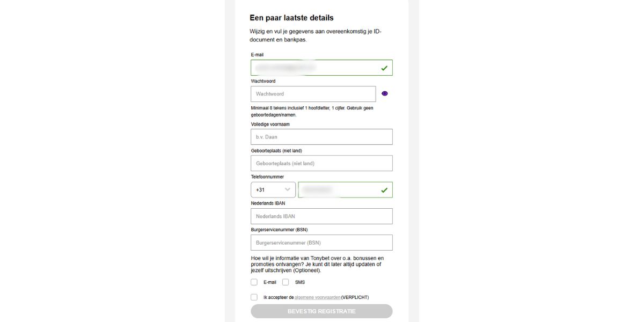Click the Burgerservicenummer (BSN) input field
Image resolution: width=644 pixels, height=322 pixels.
[321, 243]
